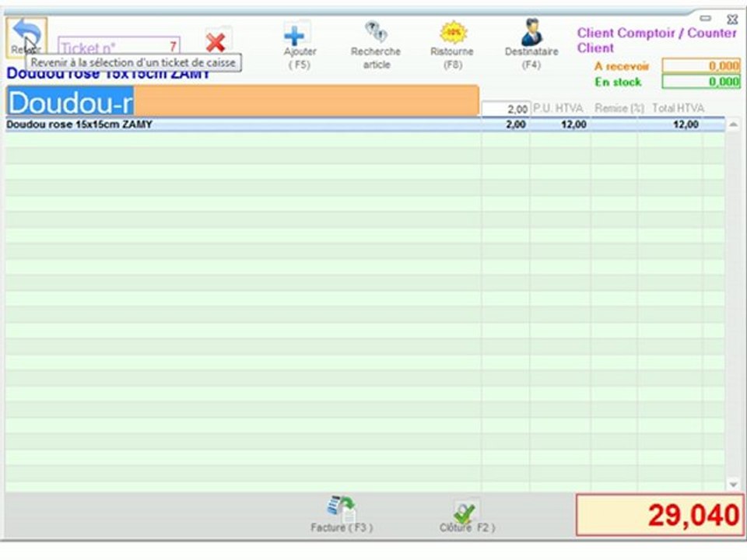The width and height of the screenshot is (747, 560).
Task: Close the ticket window
Action: coord(732,19)
